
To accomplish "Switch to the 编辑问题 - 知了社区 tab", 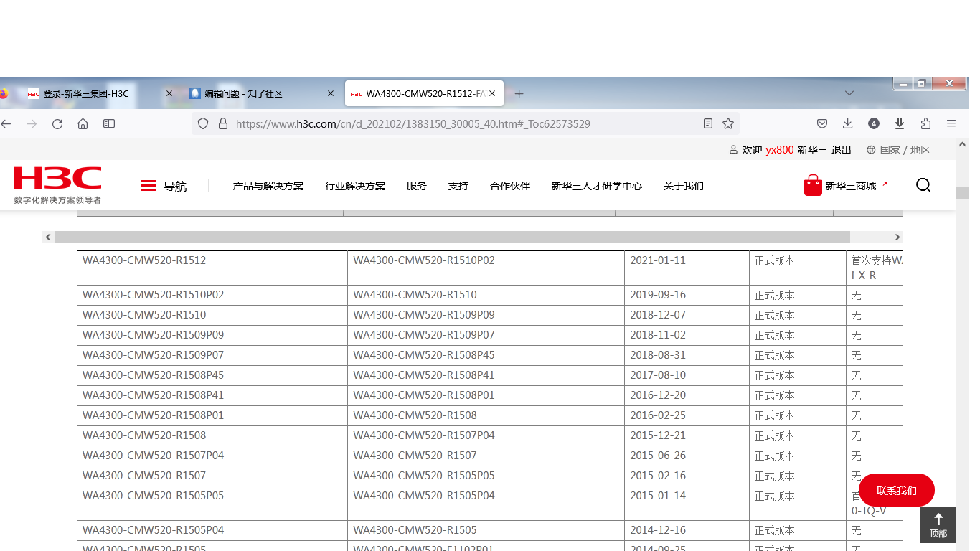I will [261, 93].
